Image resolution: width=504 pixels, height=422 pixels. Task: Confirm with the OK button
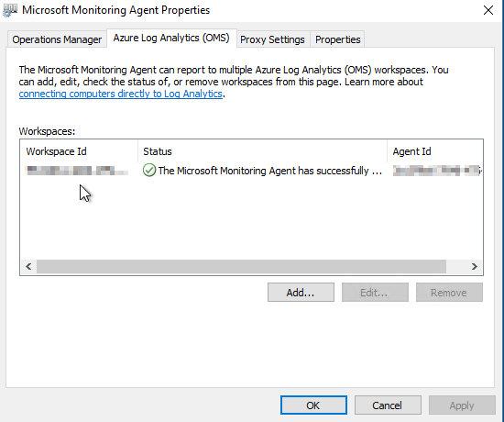[313, 405]
